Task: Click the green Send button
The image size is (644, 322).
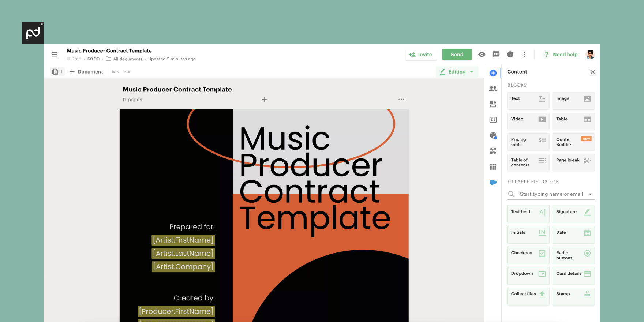Action: [457, 55]
